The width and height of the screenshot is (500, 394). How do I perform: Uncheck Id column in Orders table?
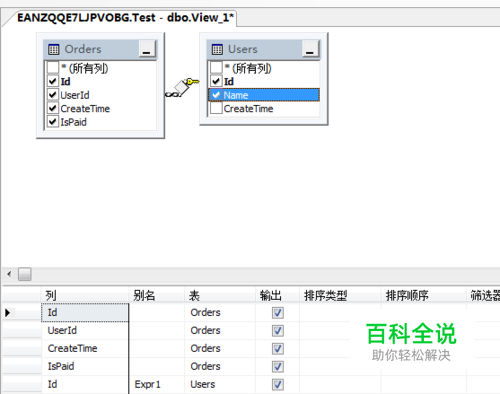[x=53, y=81]
